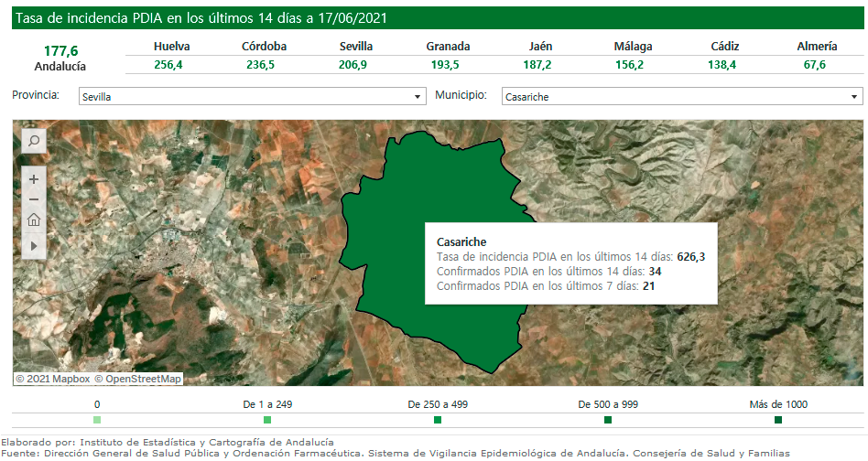This screenshot has width=868, height=461.
Task: Zoom in with the plus button
Action: [x=34, y=180]
